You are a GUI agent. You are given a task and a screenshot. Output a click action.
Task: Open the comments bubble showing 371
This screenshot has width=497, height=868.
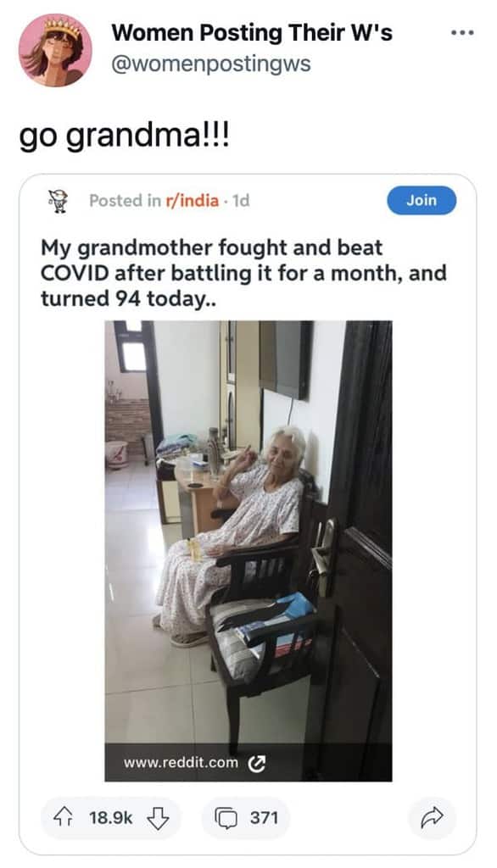pyautogui.click(x=226, y=818)
